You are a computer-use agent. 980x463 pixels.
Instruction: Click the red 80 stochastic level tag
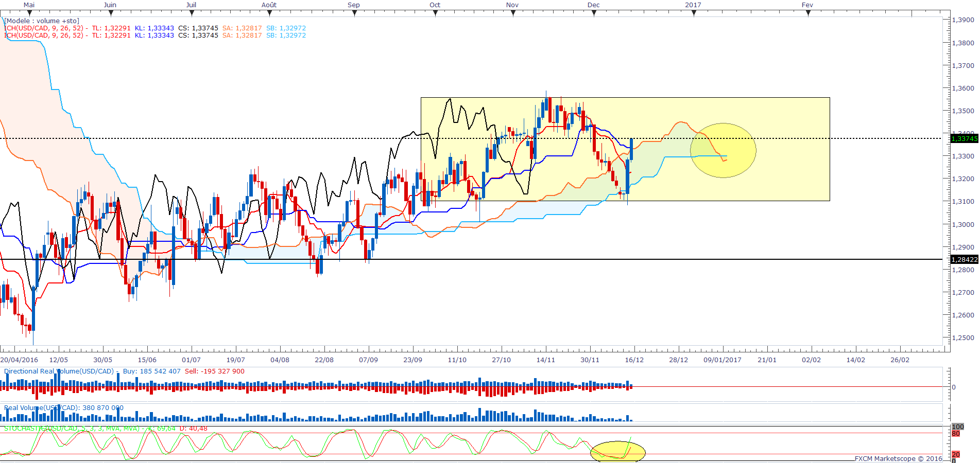click(956, 434)
